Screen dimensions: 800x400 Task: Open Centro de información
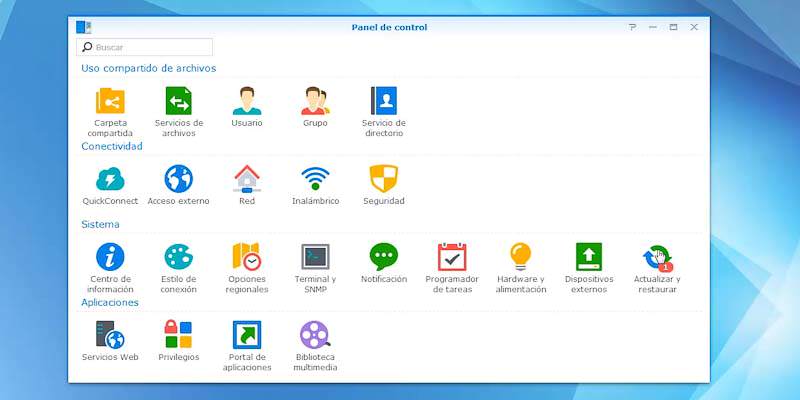(x=110, y=257)
